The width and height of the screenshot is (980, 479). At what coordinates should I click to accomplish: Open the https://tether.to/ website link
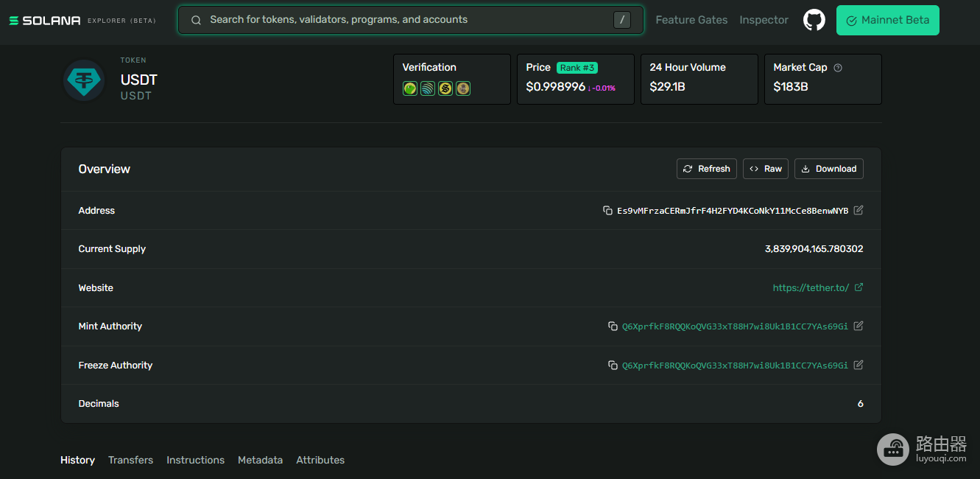(x=811, y=287)
